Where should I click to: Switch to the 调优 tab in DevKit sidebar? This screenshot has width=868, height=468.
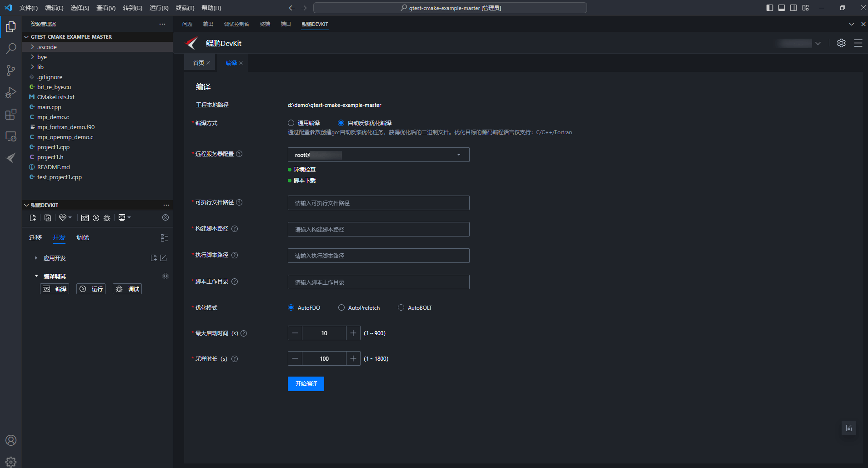point(83,237)
